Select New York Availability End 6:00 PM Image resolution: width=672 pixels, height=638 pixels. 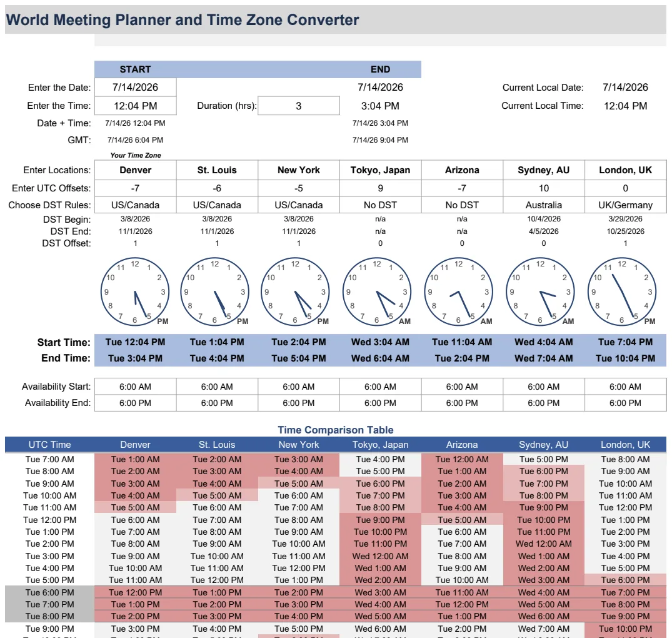[x=299, y=403]
